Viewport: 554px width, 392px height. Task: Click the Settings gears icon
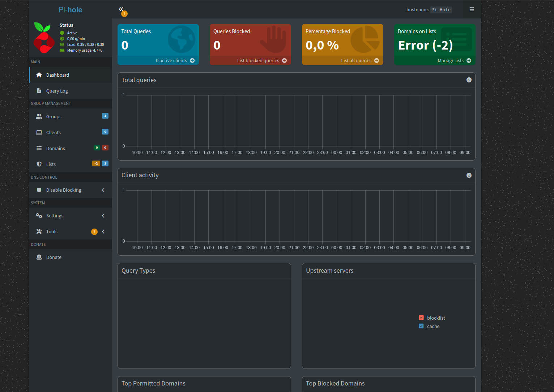[39, 216]
